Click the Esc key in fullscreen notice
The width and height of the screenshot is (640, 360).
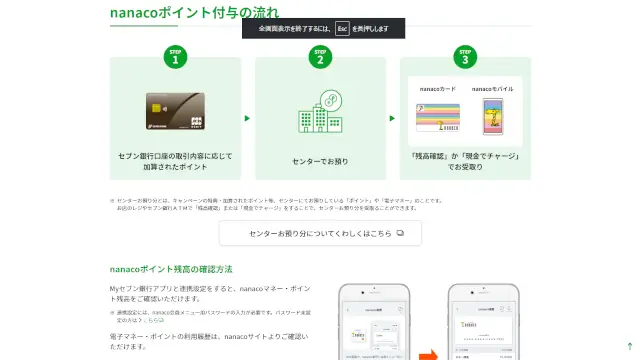[342, 29]
